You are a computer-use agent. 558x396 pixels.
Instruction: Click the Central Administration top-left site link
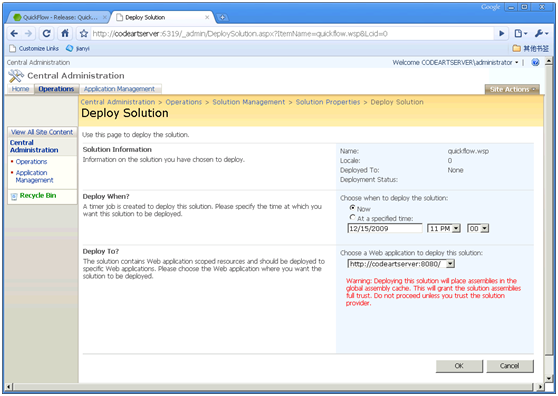38,62
